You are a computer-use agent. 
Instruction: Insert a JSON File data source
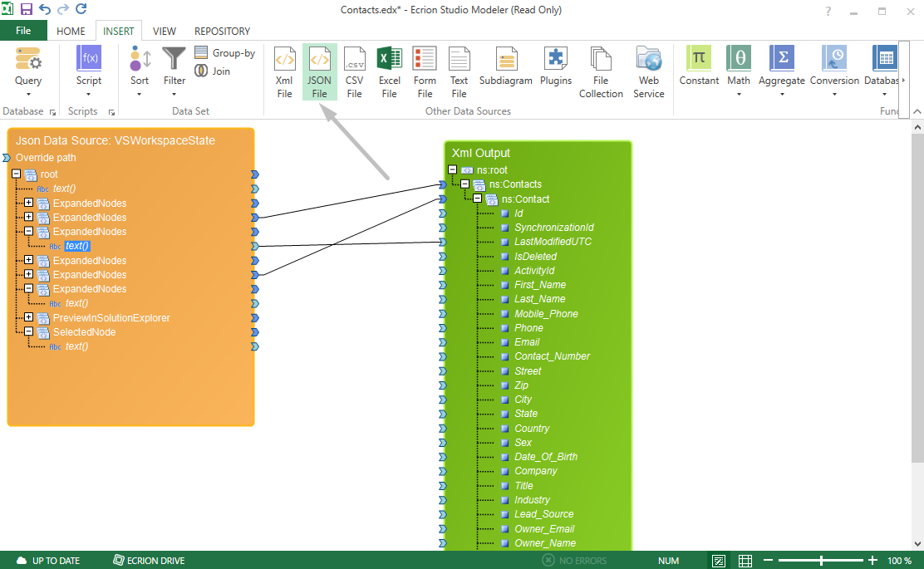coord(319,71)
